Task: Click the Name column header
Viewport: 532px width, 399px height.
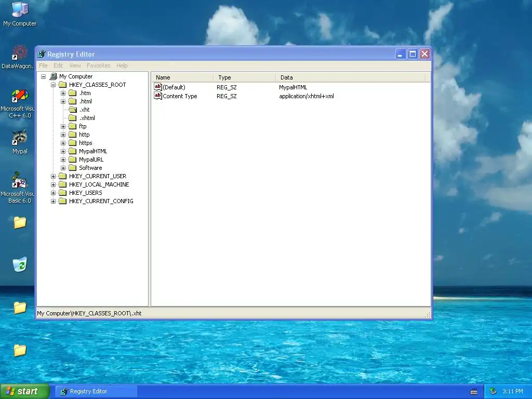Action: pos(182,77)
